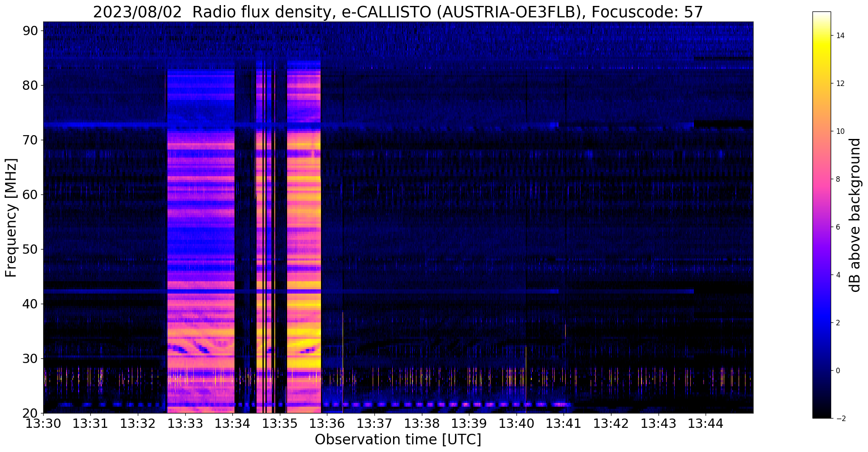Screen dimensions: 868x452
Task: Click the 13:37 time tick label
Action: coord(374,424)
